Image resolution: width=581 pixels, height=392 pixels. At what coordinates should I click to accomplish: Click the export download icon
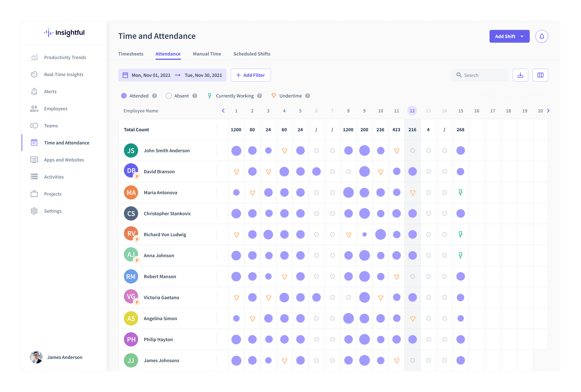(x=520, y=75)
